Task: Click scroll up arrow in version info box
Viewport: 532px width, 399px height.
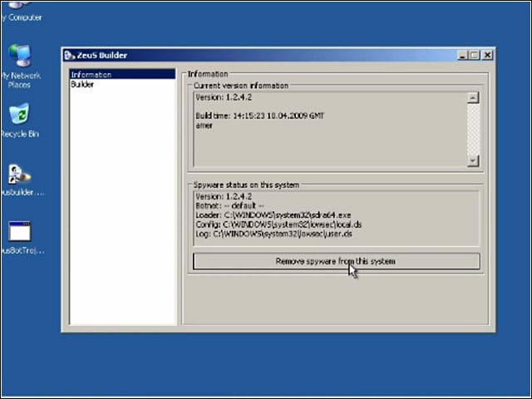Action: tap(473, 98)
